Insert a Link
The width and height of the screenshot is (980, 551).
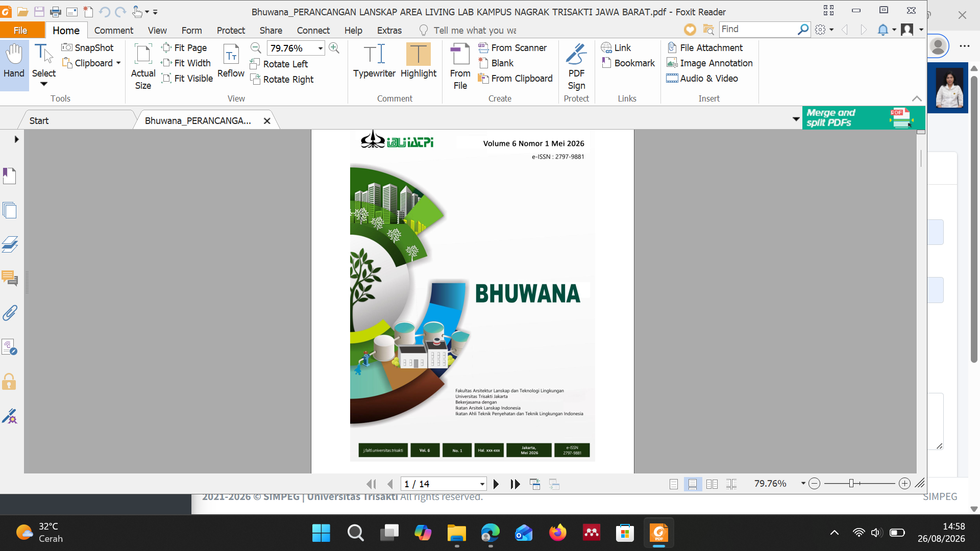click(x=616, y=47)
